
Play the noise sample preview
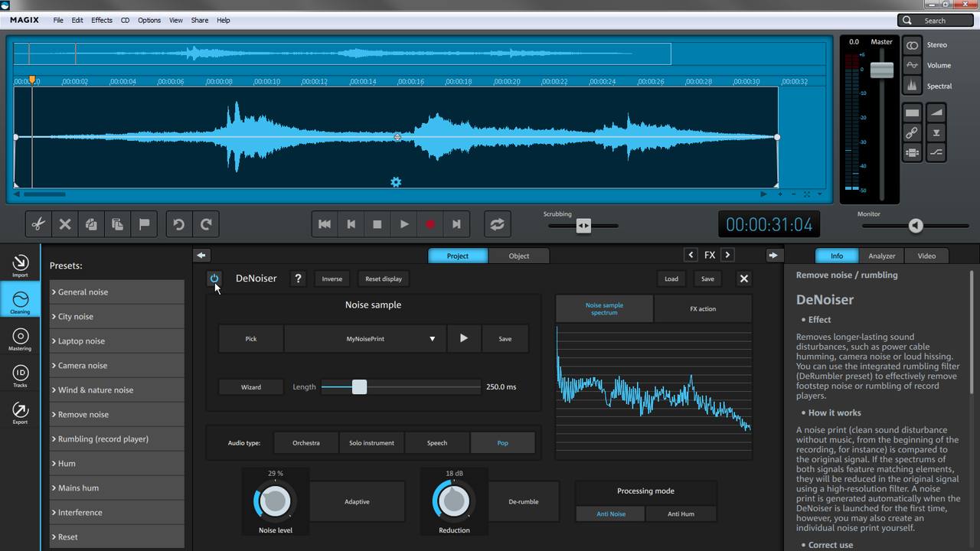463,338
